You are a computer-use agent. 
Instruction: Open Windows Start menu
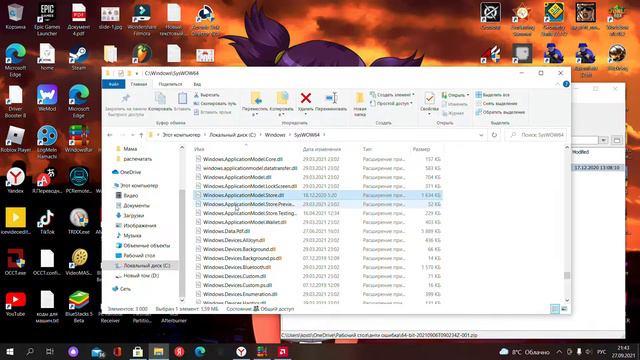pyautogui.click(x=10, y=351)
